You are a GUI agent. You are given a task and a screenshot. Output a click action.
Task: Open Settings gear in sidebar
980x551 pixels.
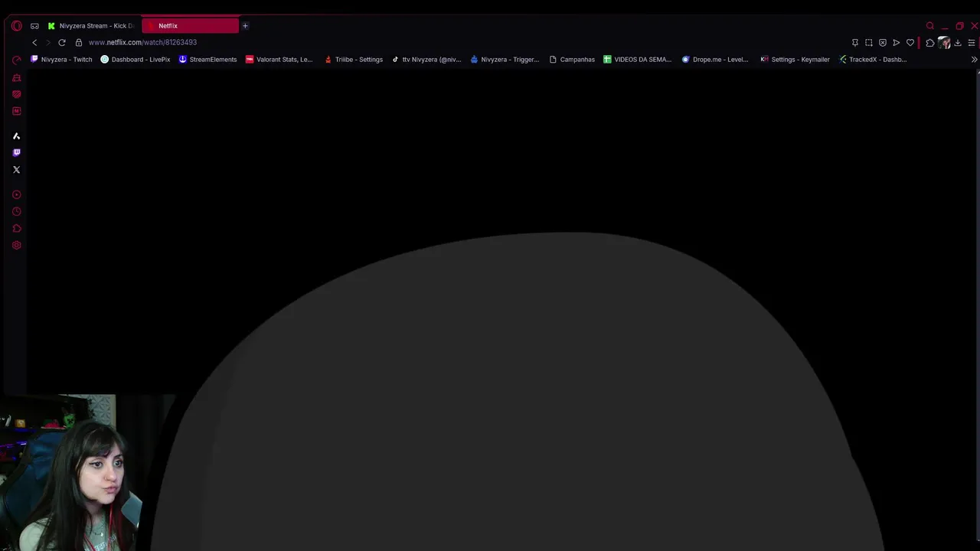point(16,246)
